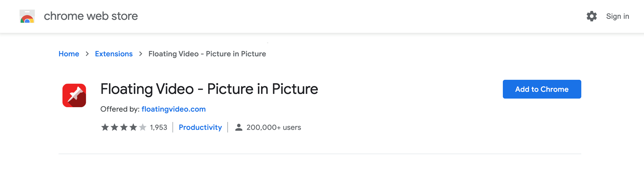The image size is (644, 170).
Task: Click the Add to Chrome button
Action: [541, 89]
